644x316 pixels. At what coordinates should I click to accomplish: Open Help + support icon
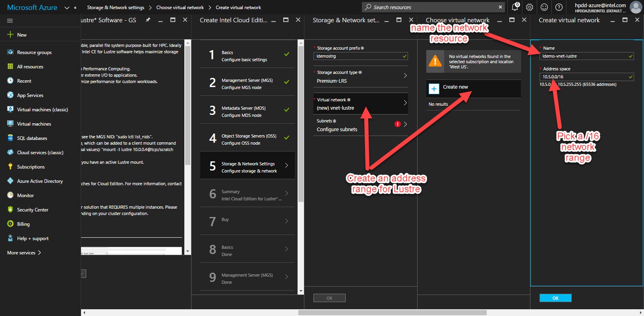(10, 238)
